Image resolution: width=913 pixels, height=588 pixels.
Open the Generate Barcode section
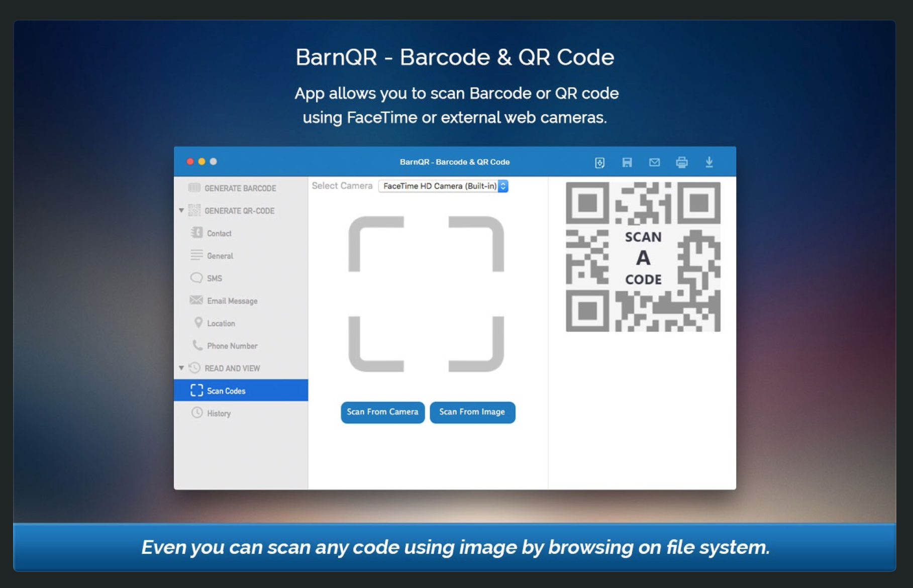point(241,188)
